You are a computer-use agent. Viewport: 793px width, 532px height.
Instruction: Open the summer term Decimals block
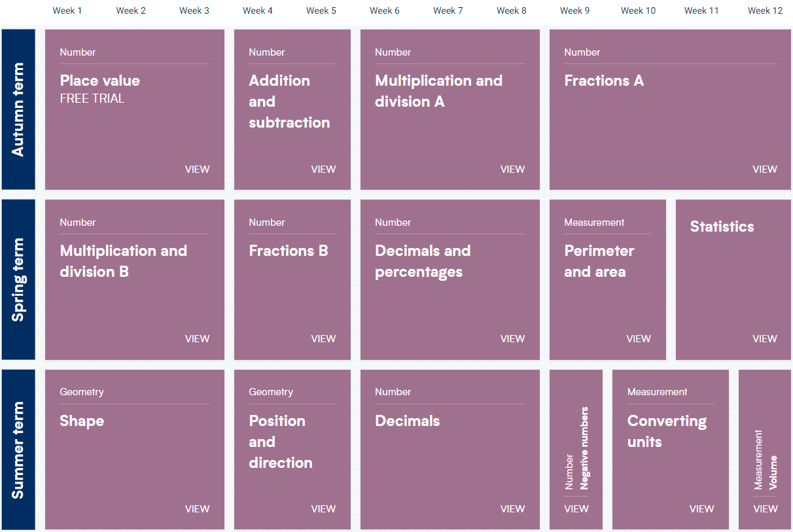tap(408, 421)
